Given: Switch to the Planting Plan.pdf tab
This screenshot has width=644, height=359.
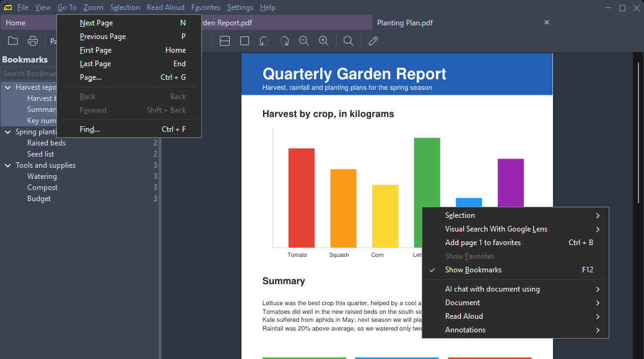Looking at the screenshot, I should pyautogui.click(x=462, y=22).
